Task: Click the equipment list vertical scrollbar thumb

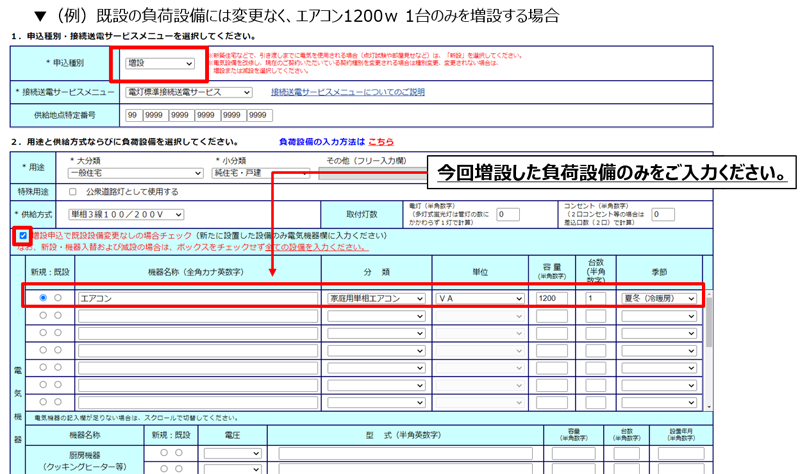Action: [709, 322]
